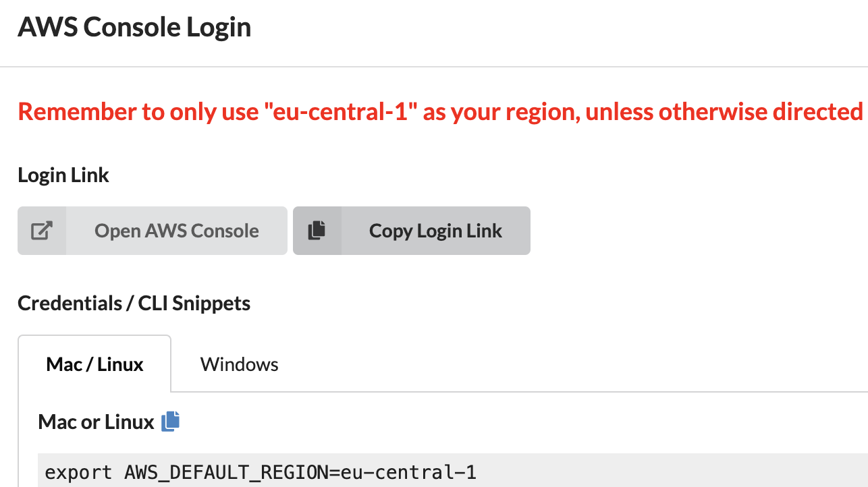This screenshot has height=487, width=868.
Task: Select the export AWS_DEFAULT_REGION command text
Action: [259, 471]
